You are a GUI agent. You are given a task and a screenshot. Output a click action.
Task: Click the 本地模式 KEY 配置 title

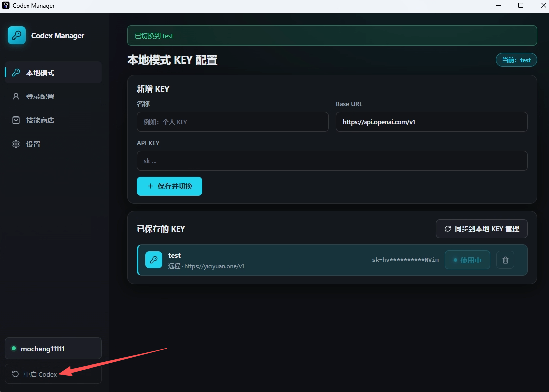(172, 60)
